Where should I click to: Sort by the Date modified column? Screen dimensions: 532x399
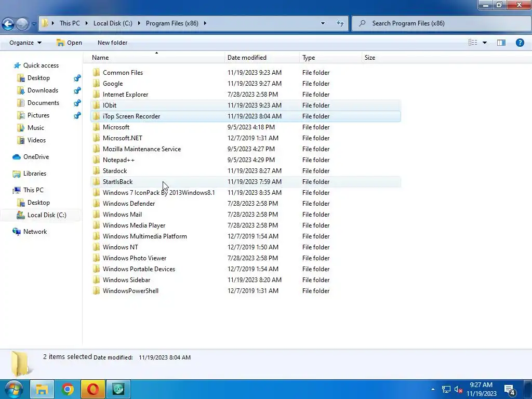247,58
